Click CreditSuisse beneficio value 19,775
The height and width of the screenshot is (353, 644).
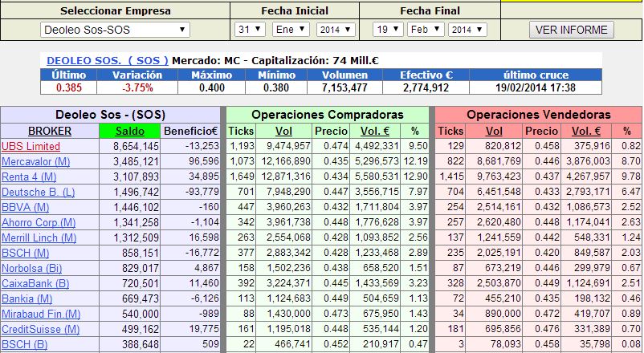[x=204, y=329]
